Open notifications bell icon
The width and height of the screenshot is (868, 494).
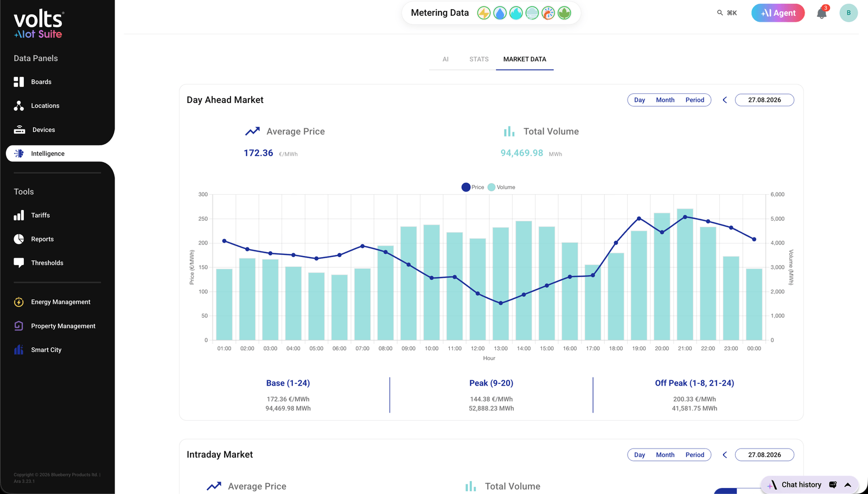(x=822, y=14)
